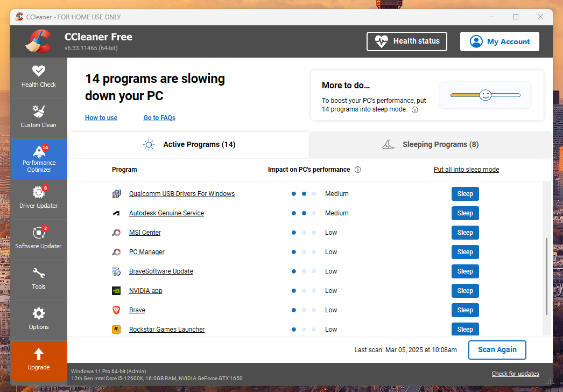Switch to the Sleeping Programs tab
The width and height of the screenshot is (563, 392).
[x=430, y=145]
